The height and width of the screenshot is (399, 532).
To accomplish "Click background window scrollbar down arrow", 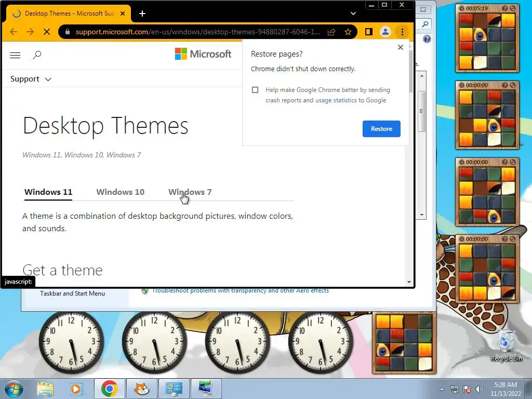I will point(422,215).
